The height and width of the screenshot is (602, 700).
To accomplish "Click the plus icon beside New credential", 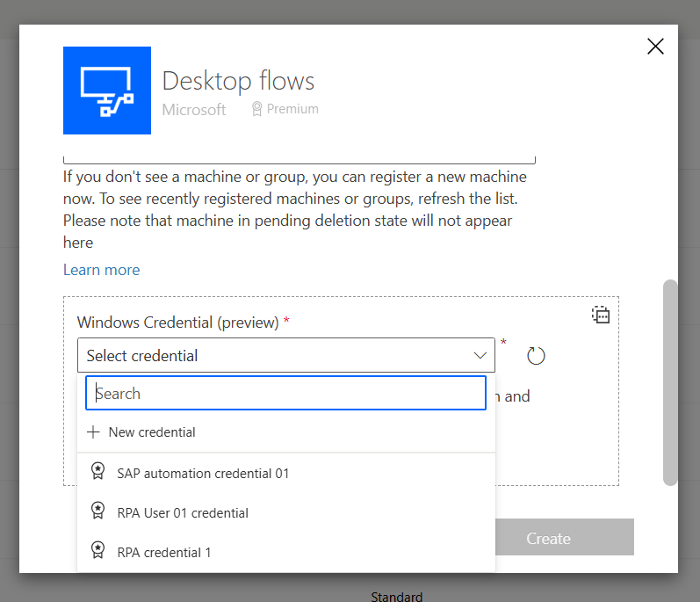I will coord(93,432).
